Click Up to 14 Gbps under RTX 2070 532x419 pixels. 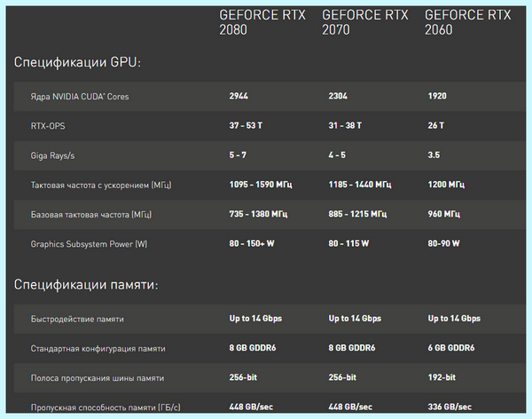click(x=355, y=319)
